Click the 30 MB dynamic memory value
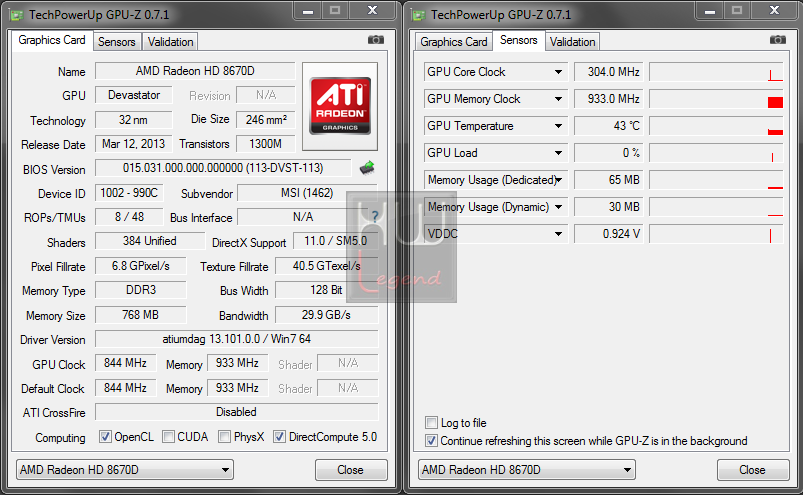 pos(609,207)
